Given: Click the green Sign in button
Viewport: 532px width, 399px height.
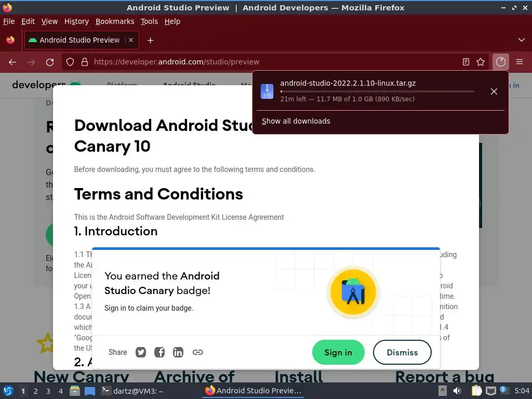Looking at the screenshot, I should coord(338,353).
